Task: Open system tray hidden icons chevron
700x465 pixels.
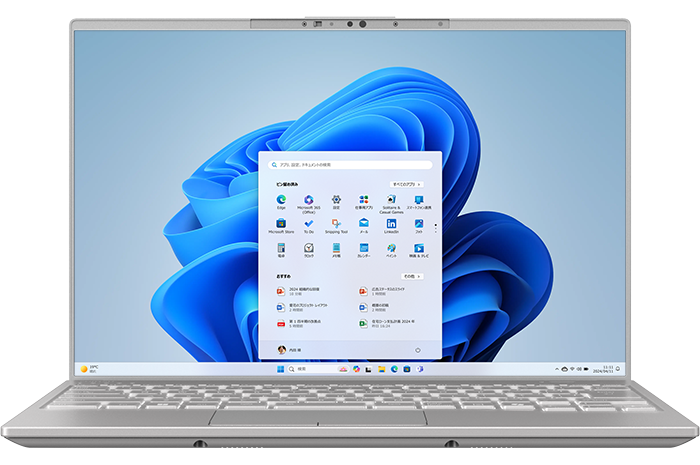Action: [557, 369]
